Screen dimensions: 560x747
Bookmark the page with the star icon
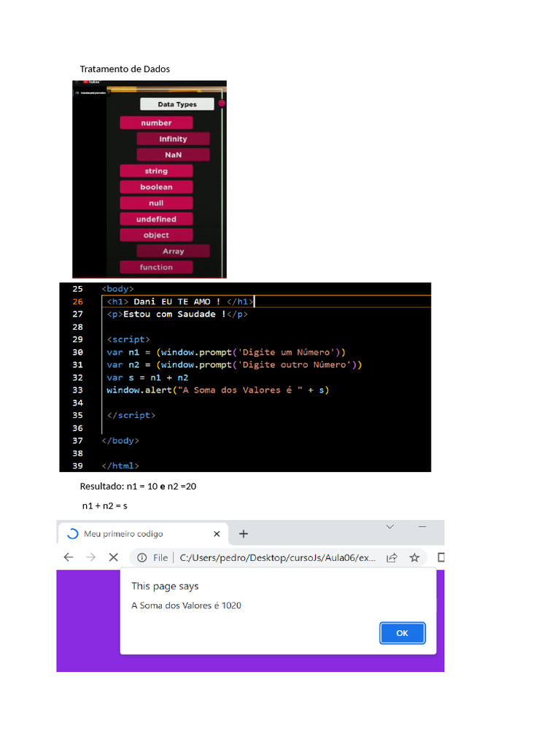414,557
